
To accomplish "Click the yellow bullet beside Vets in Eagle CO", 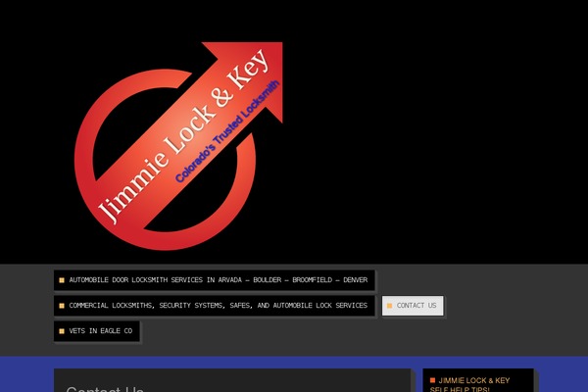I will [x=62, y=331].
